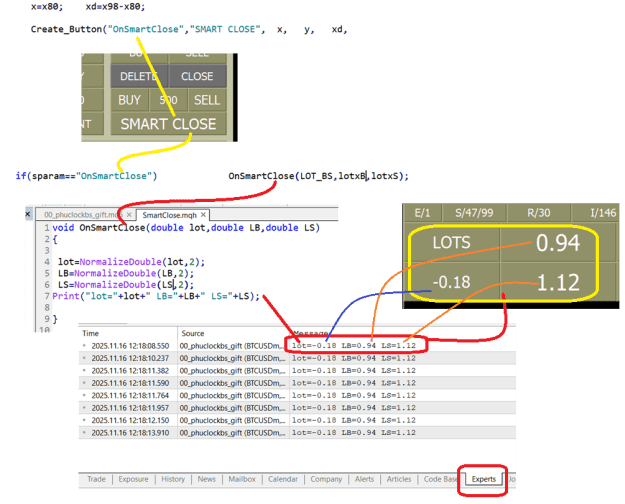
Task: Select log row timestamped 12:18:12.150
Action: (297, 420)
